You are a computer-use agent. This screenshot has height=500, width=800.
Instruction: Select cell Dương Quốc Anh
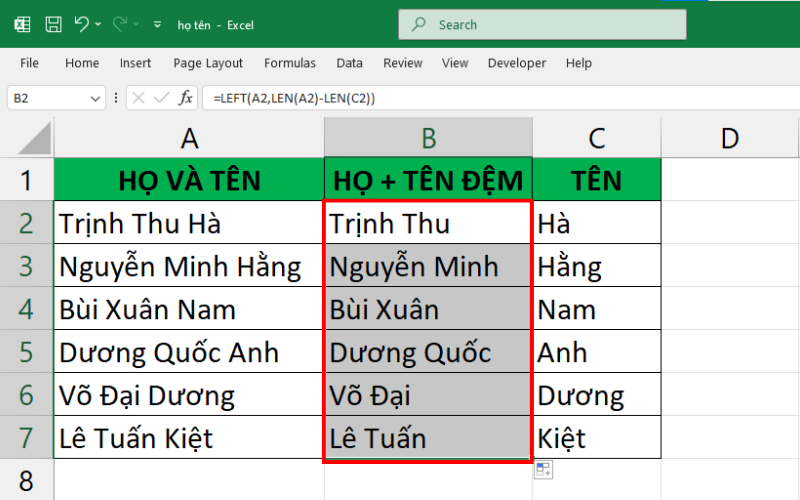(189, 352)
